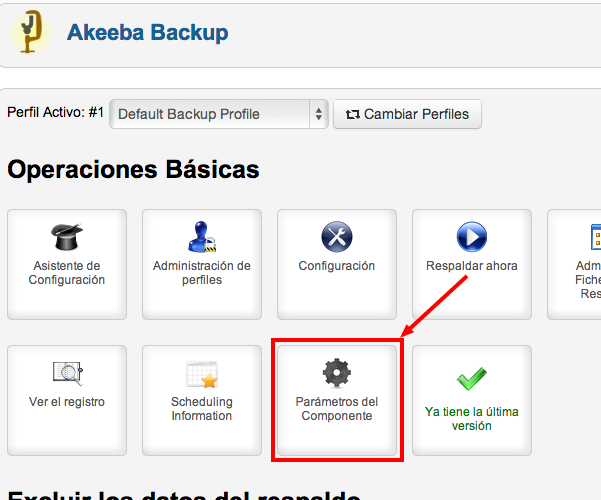Click the Parámetros del Componente label
601x500 pixels.
337,409
